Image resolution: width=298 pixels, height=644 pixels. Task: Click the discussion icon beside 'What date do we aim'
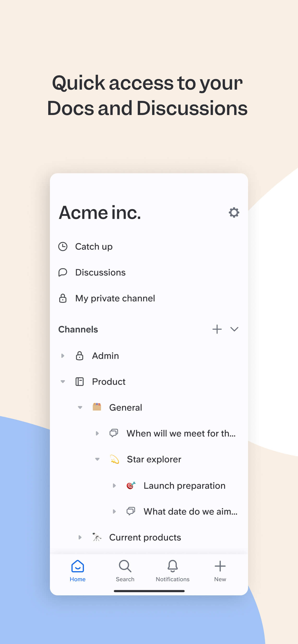pos(131,511)
